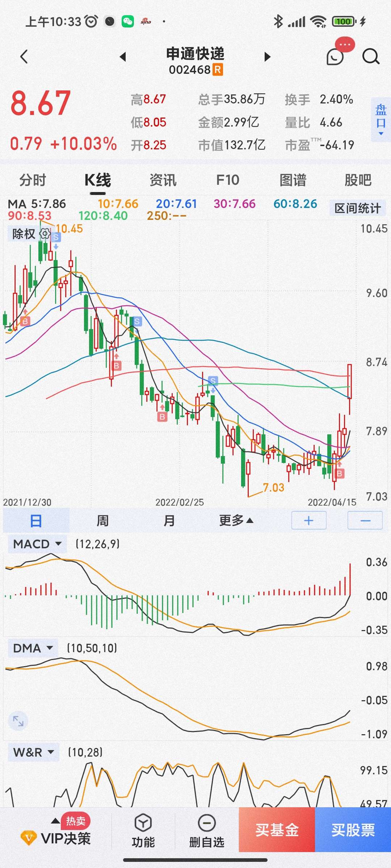Tap the stock name 申通快递
This screenshot has height=868, width=391.
coord(195,54)
